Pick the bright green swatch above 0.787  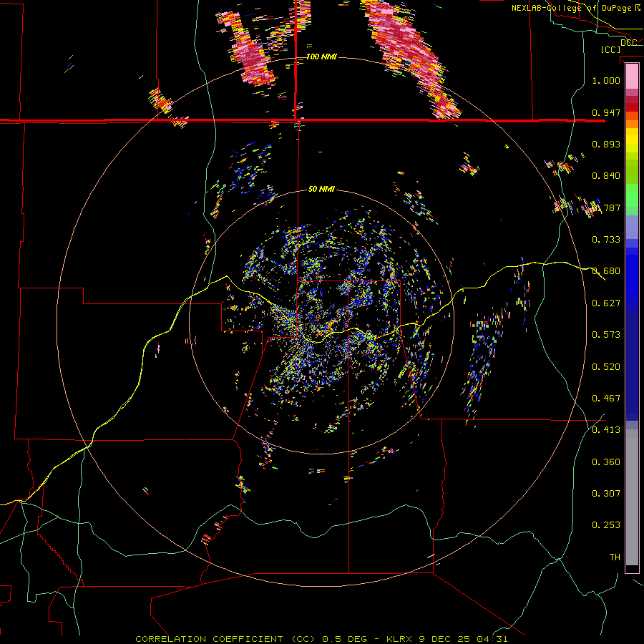632,195
